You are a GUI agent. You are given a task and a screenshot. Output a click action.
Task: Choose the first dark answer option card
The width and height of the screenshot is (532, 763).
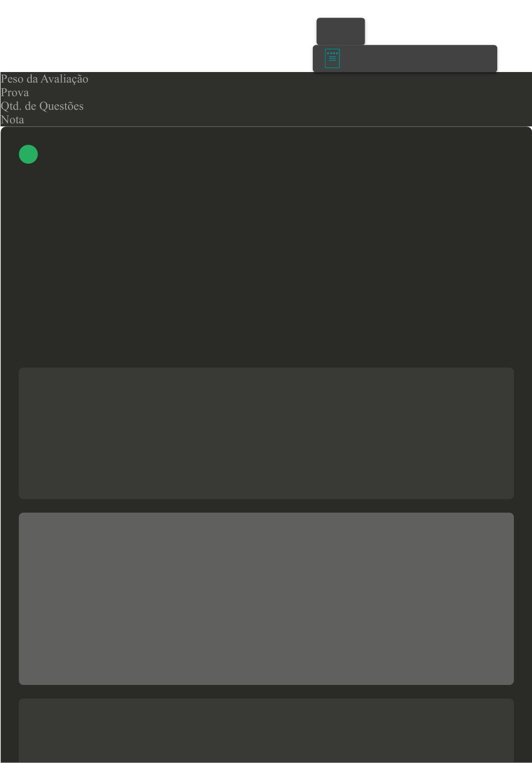266,433
